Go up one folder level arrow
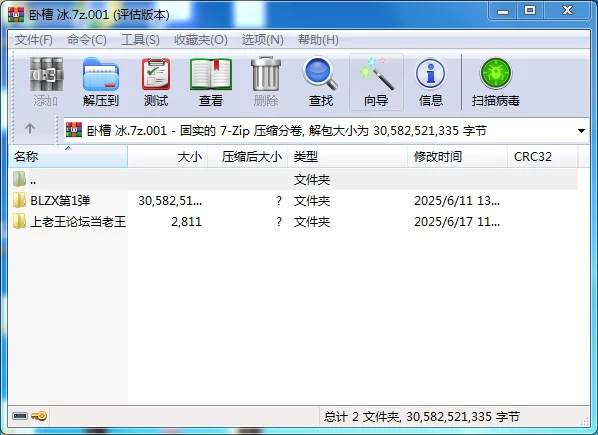The height and width of the screenshot is (435, 598). coord(30,129)
